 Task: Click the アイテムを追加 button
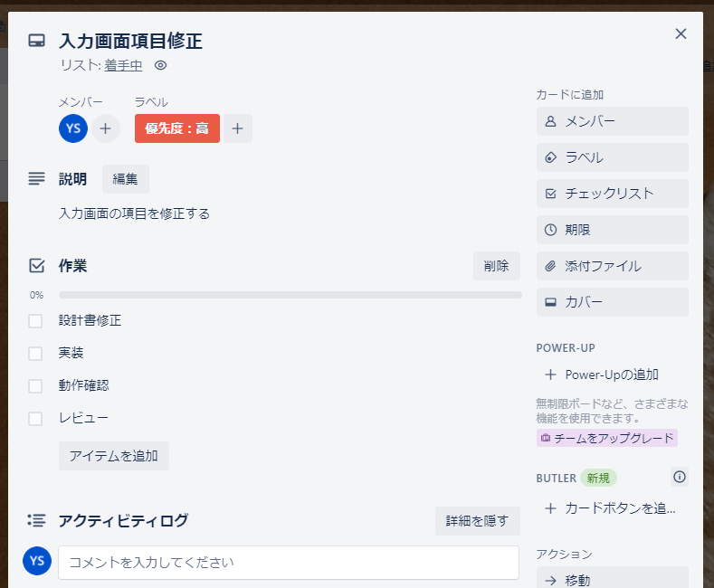(x=114, y=456)
